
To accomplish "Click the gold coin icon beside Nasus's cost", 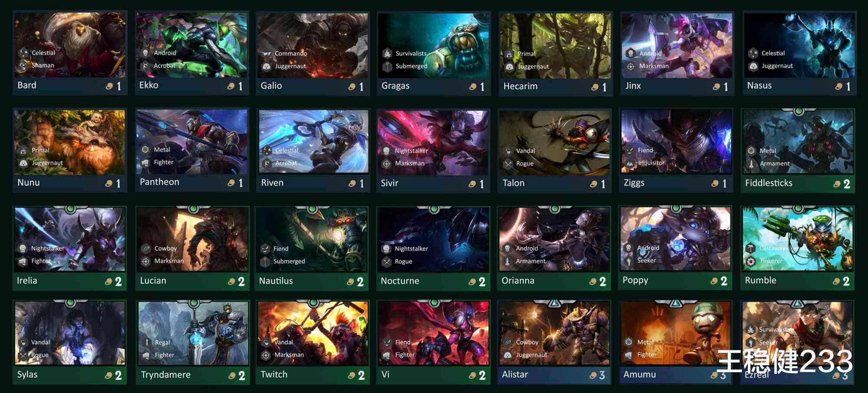I will tap(839, 86).
